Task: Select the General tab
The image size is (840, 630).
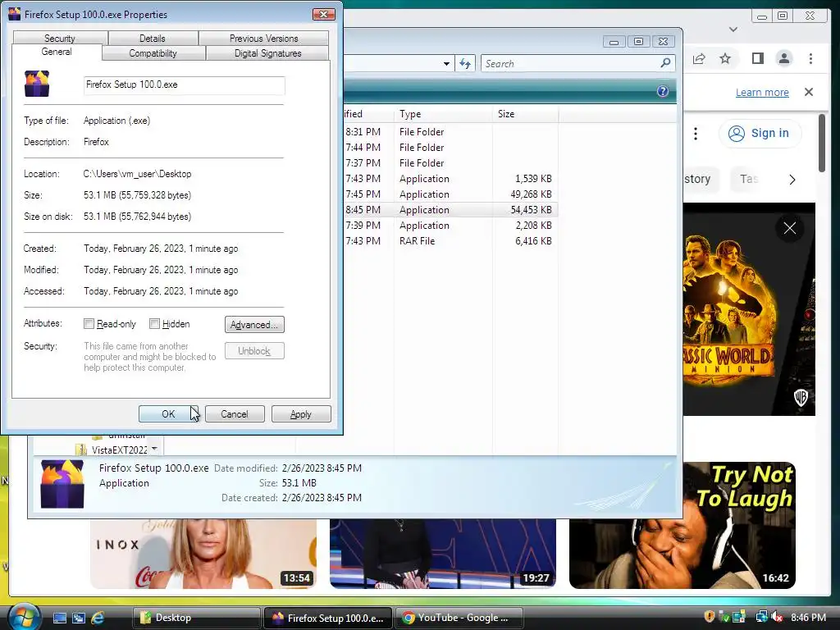Action: pyautogui.click(x=57, y=52)
